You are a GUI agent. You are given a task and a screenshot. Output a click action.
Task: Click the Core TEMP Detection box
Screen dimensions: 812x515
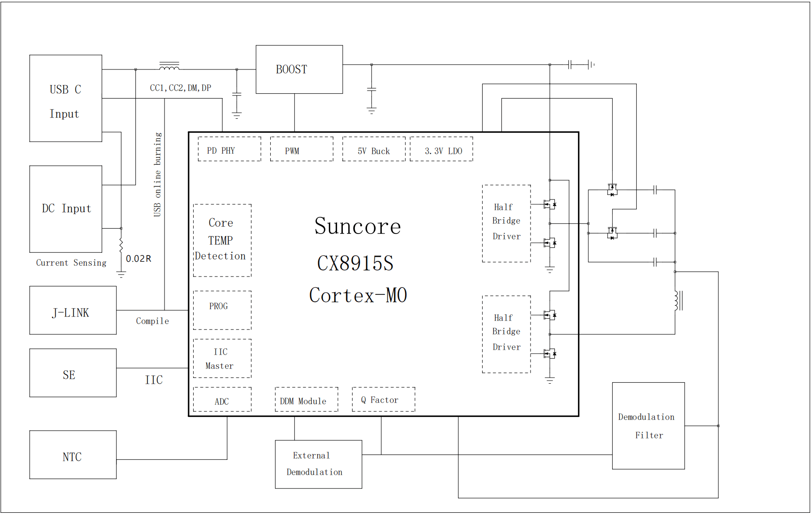[222, 241]
